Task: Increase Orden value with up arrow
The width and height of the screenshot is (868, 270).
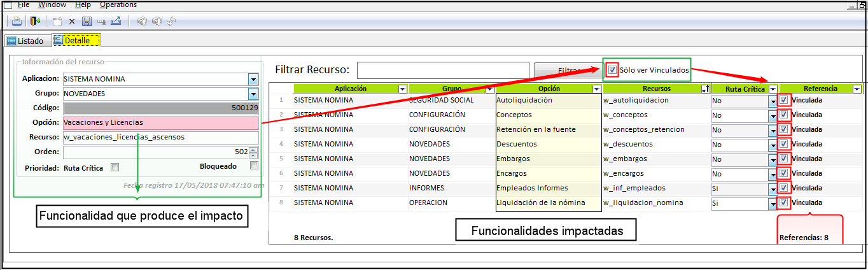Action: [x=253, y=150]
